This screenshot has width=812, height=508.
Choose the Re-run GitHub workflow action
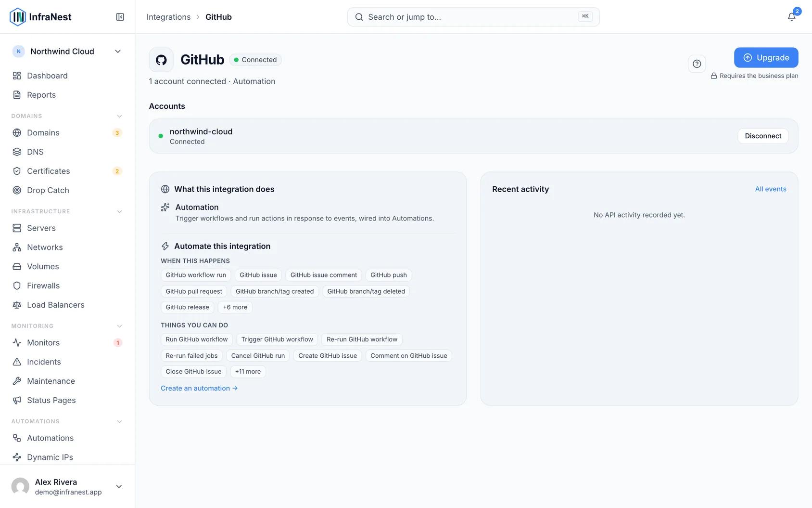click(362, 339)
